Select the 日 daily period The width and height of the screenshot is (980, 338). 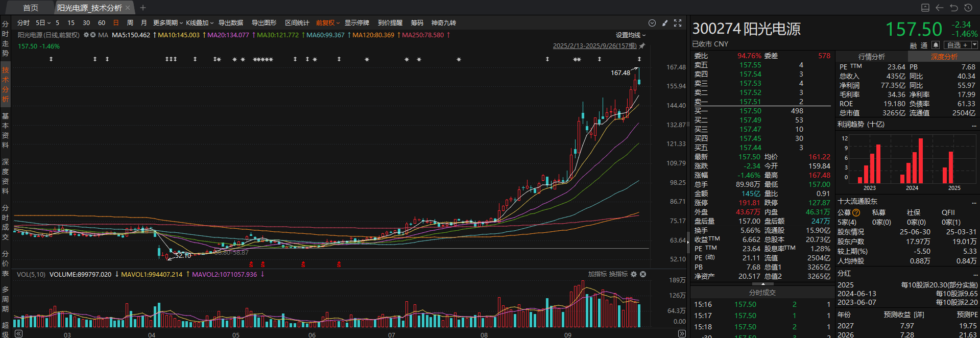pyautogui.click(x=116, y=23)
